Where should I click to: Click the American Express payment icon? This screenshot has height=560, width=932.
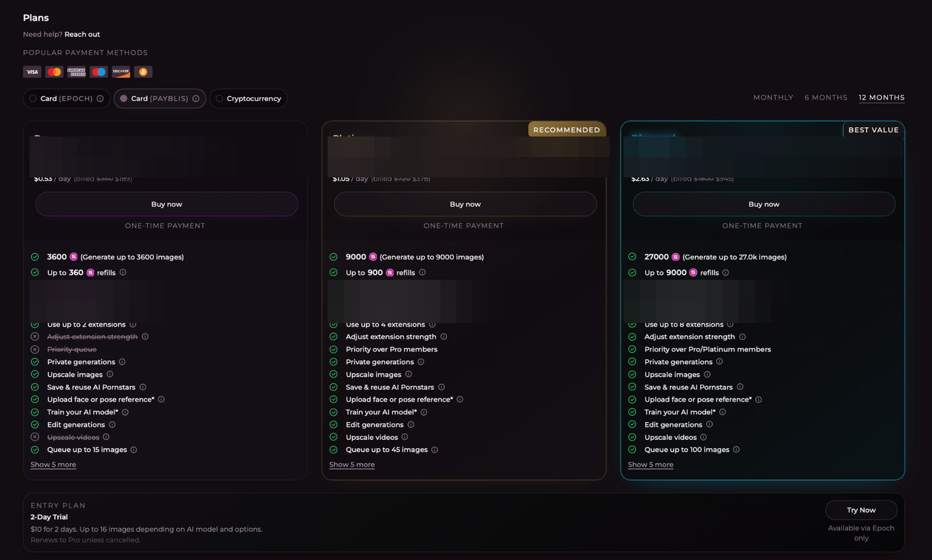tap(76, 72)
